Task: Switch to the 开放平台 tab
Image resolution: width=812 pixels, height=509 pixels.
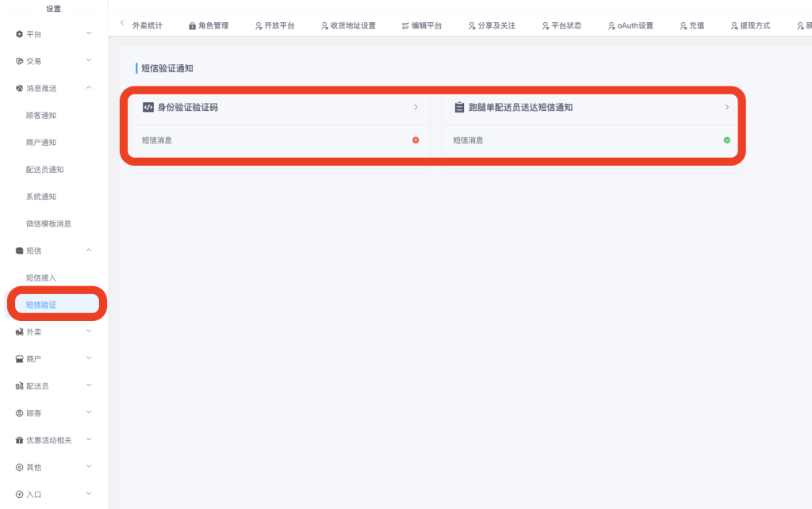Action: 274,26
